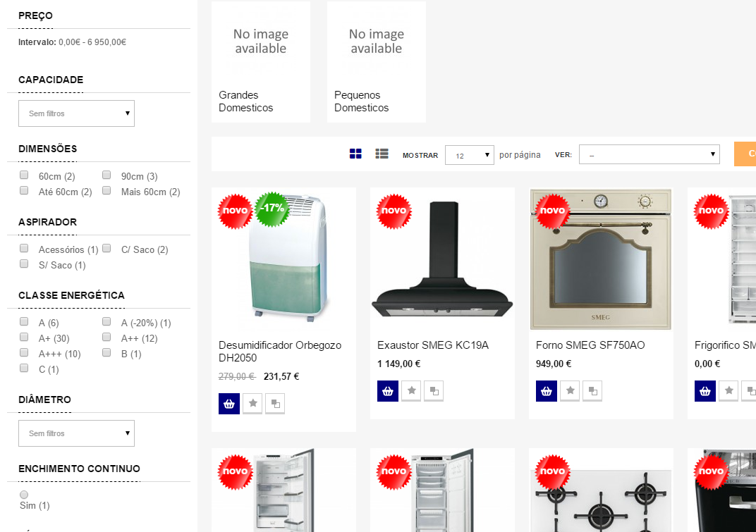Enable the A+++ energy class filter
Viewport: 756px width, 532px height.
tap(24, 353)
